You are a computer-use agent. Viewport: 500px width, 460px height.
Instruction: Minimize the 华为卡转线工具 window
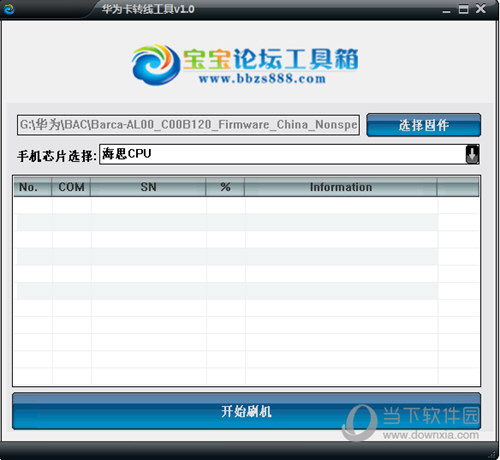[446, 10]
